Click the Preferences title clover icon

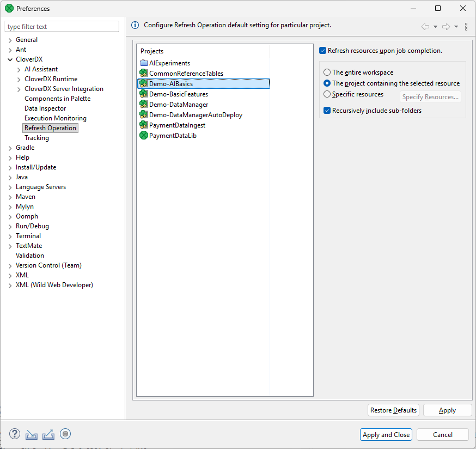[x=9, y=9]
